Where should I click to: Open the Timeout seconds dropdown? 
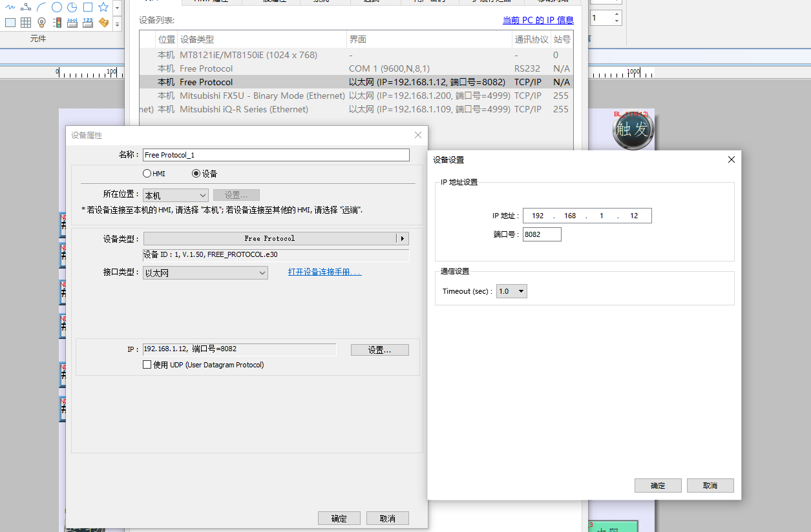point(512,291)
